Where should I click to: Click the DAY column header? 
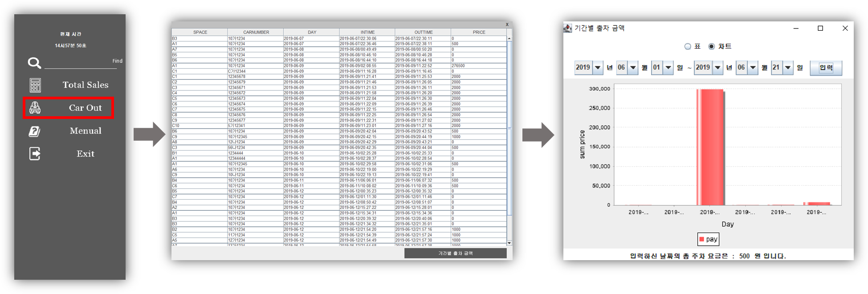312,32
